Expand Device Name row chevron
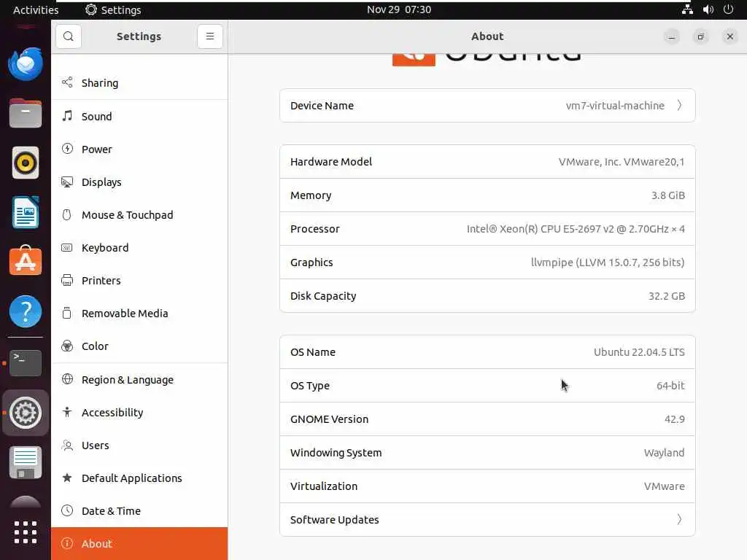 (679, 105)
